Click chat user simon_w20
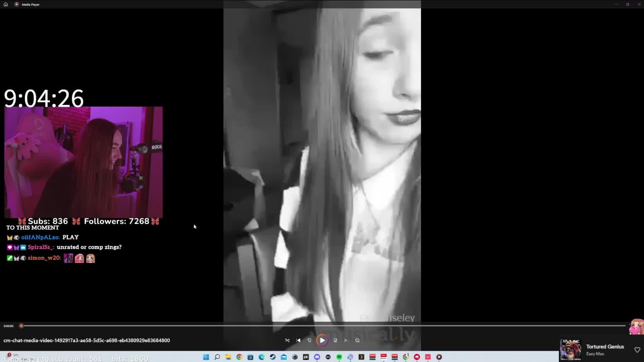The image size is (644, 362). coord(44,258)
